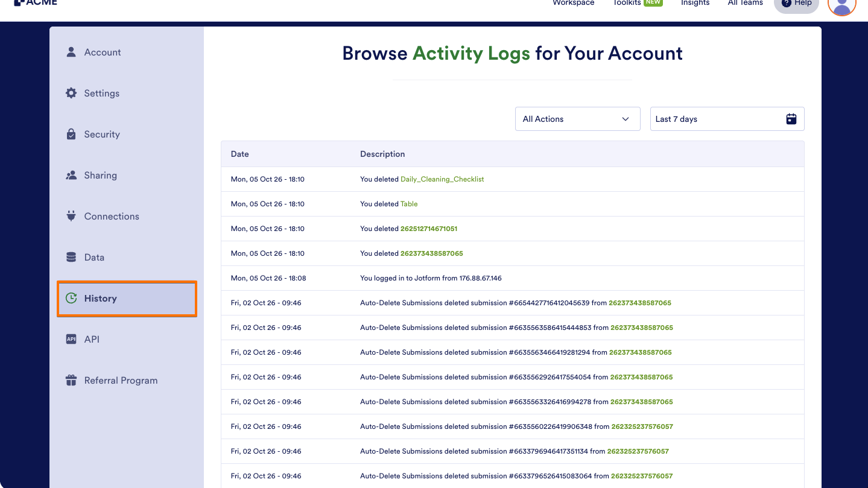This screenshot has width=868, height=488.
Task: Open form link in submission #6633796526415083064 row
Action: [642, 476]
